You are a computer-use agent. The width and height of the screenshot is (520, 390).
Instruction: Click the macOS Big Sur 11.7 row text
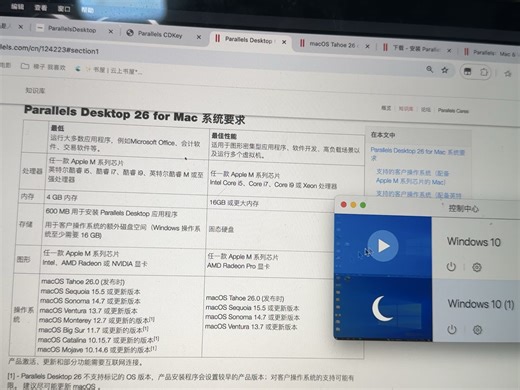(x=93, y=330)
